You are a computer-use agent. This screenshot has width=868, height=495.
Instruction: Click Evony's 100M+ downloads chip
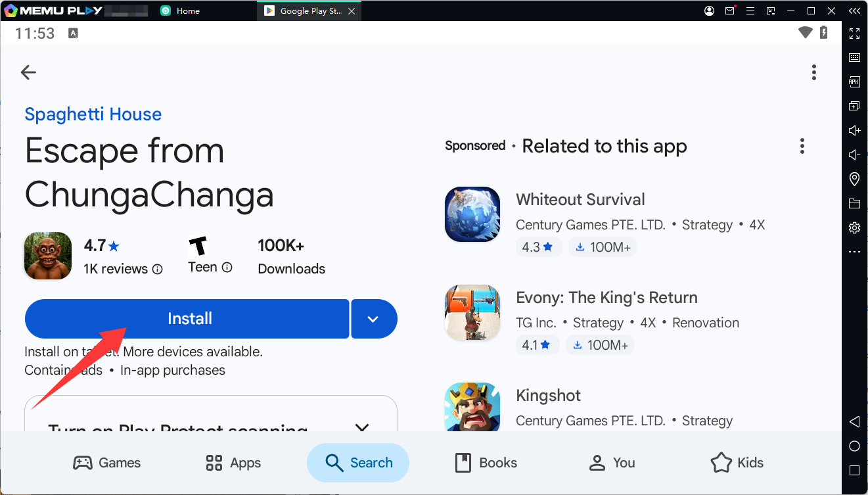click(x=601, y=345)
